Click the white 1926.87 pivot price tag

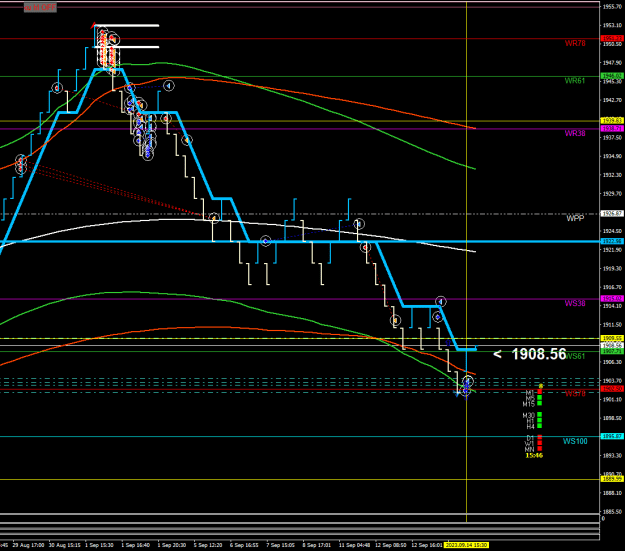point(612,214)
